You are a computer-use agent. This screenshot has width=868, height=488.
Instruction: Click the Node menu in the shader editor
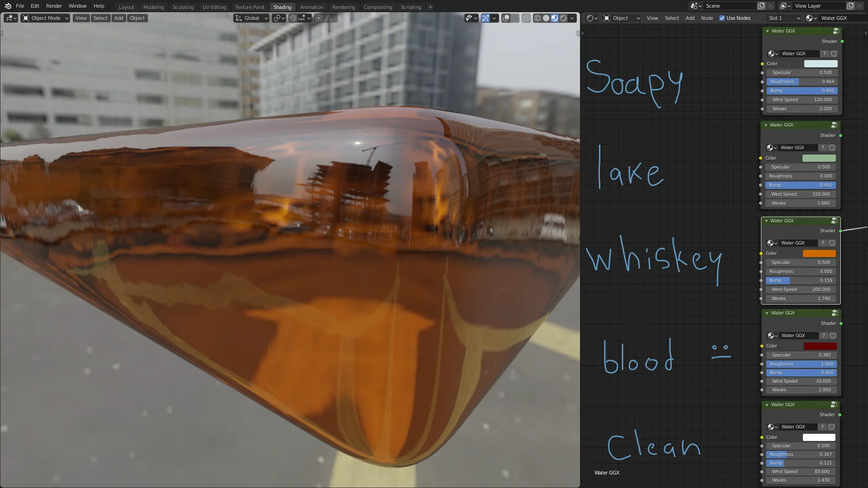707,18
